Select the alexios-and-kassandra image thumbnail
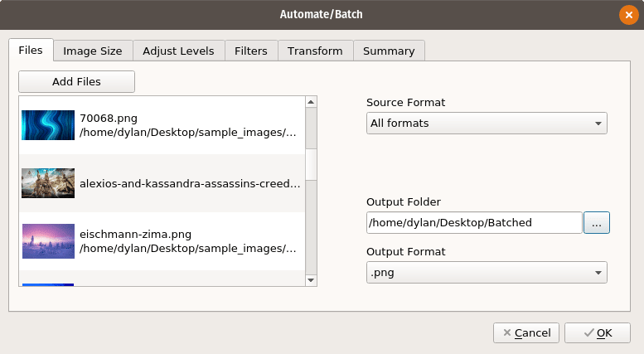 (48, 183)
